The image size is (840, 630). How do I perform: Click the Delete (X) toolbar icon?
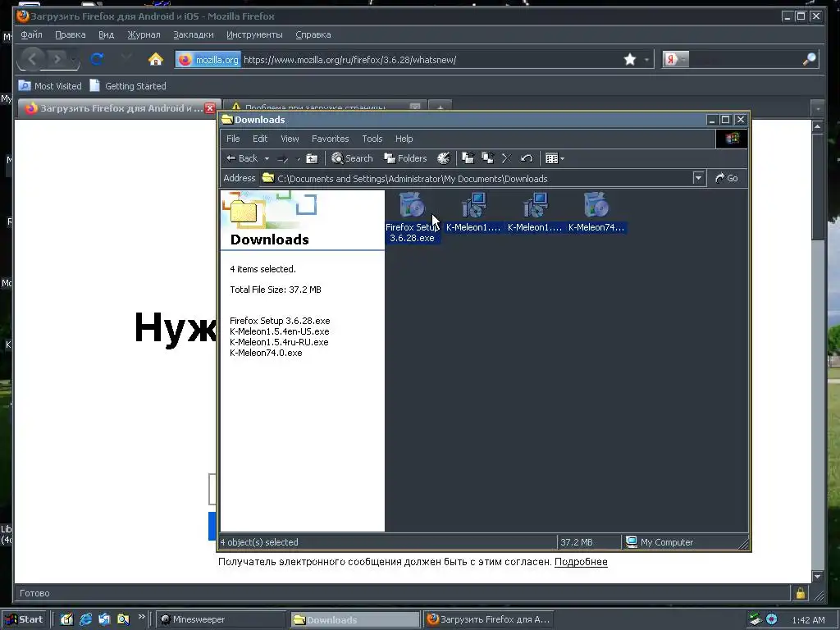tap(507, 158)
